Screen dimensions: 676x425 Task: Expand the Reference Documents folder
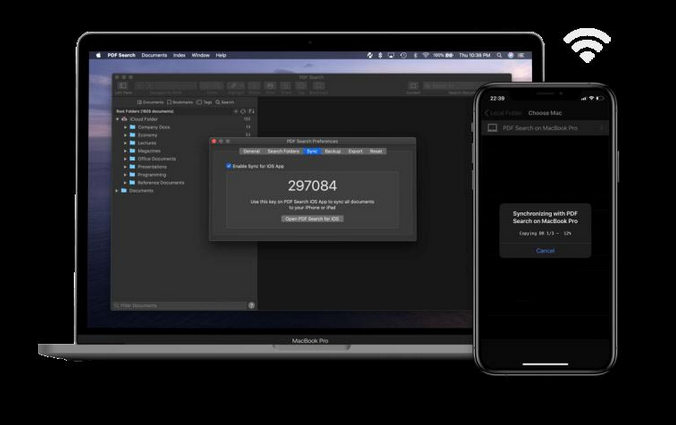tap(125, 182)
